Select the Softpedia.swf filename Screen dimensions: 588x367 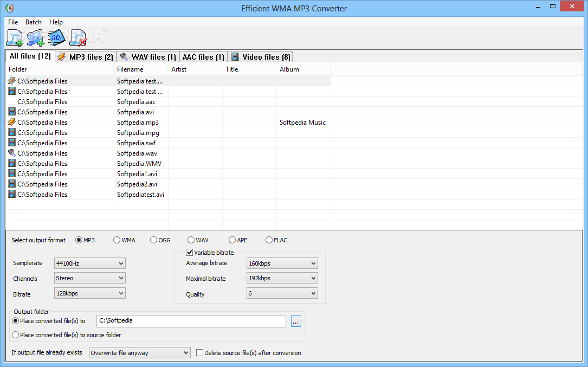pyautogui.click(x=136, y=143)
